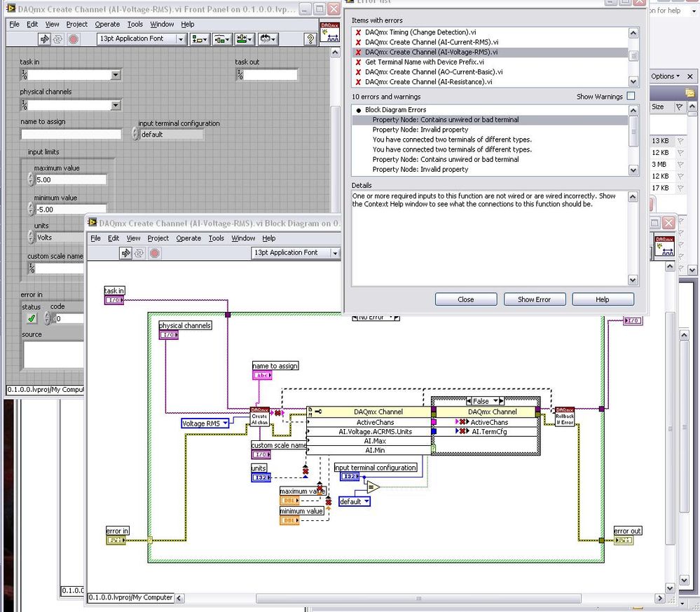
Task: Select 'Property Node: Invalid property' first entry
Action: click(x=490, y=130)
